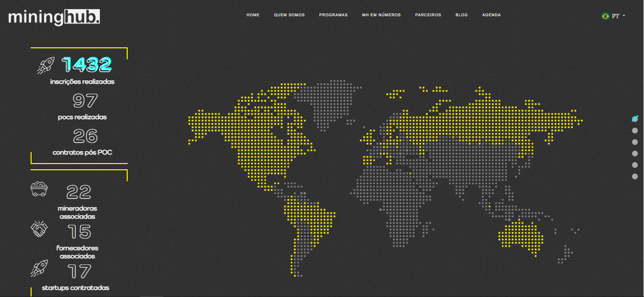This screenshot has height=297, width=644.
Task: Click handshake icon for fornecedores associados
Action: coord(39,229)
